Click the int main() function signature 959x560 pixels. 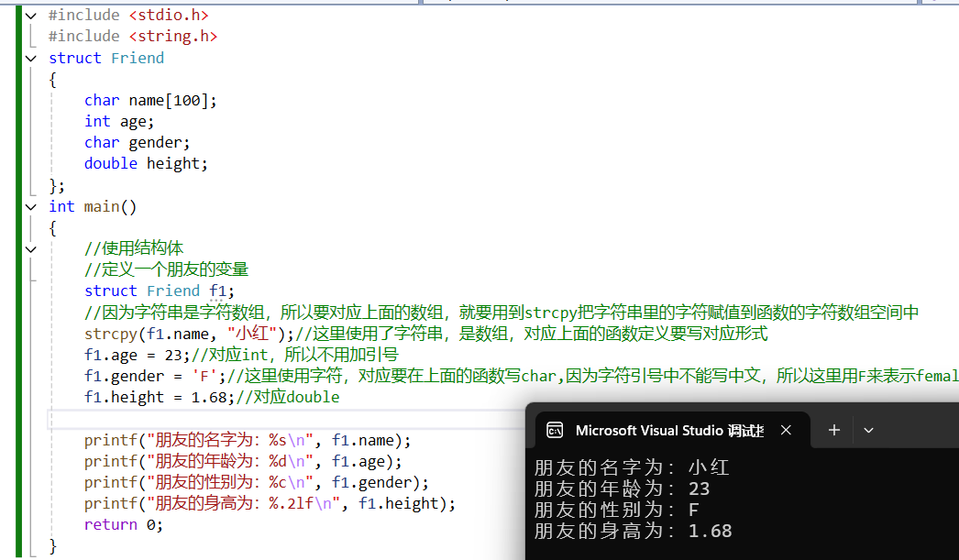tap(93, 207)
